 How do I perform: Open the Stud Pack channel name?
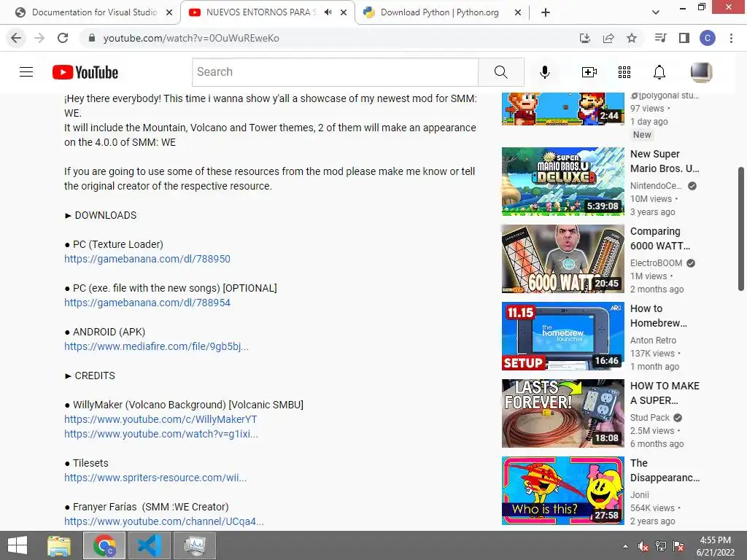650,418
